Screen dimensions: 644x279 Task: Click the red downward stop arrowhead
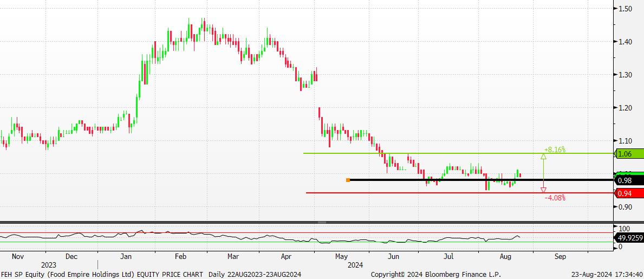[543, 190]
